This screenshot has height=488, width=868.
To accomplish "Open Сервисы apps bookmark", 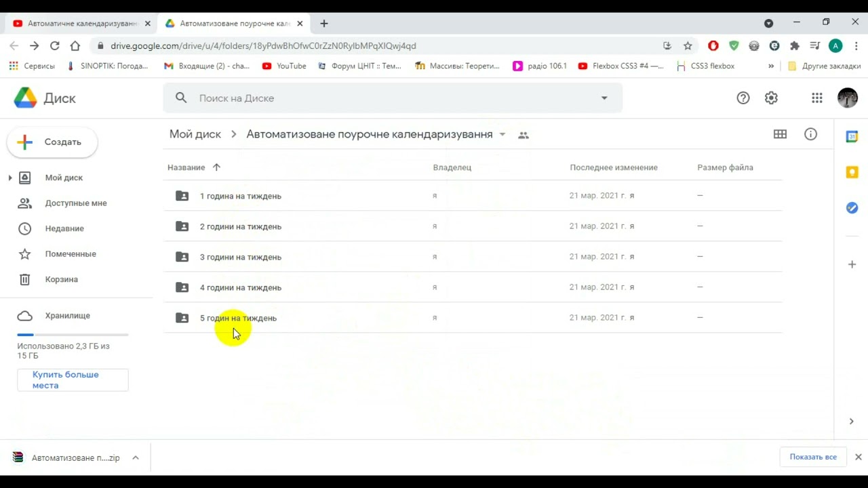I will (x=32, y=66).
